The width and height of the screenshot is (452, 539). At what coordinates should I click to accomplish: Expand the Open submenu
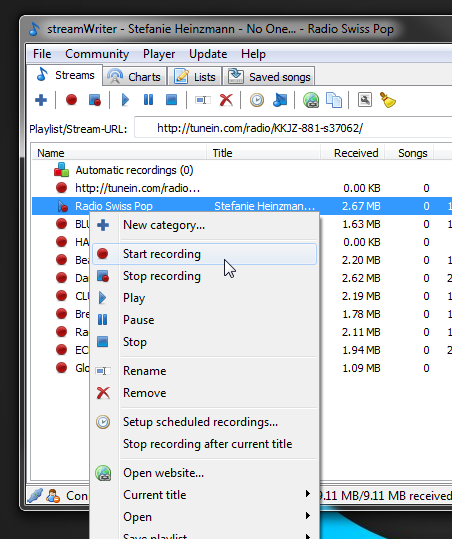tap(204, 517)
